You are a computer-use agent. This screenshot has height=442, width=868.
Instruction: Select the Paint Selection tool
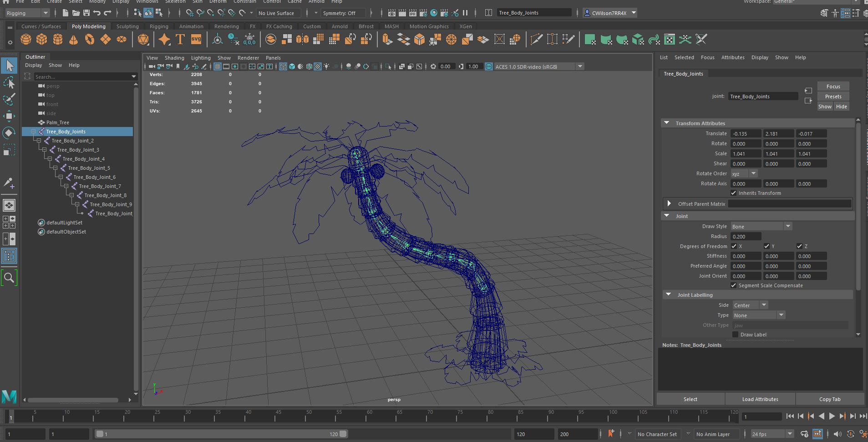(x=9, y=99)
